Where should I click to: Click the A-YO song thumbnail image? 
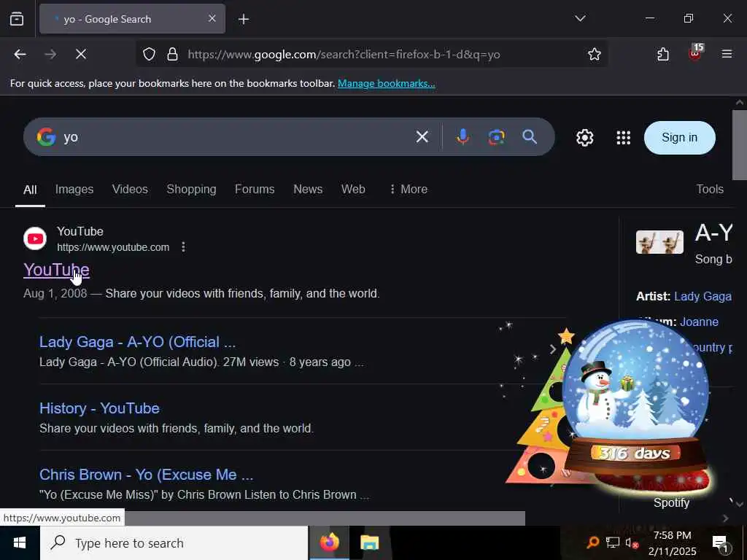click(659, 242)
